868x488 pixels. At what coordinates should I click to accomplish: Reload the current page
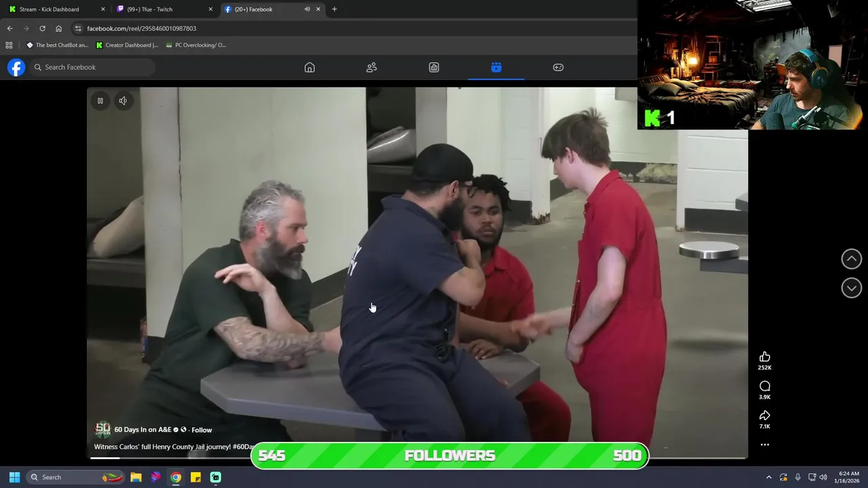42,28
